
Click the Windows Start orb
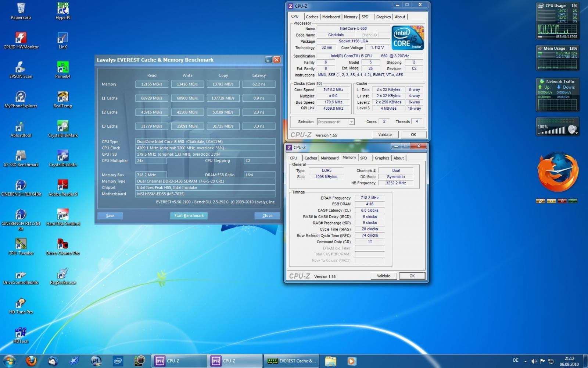click(9, 361)
